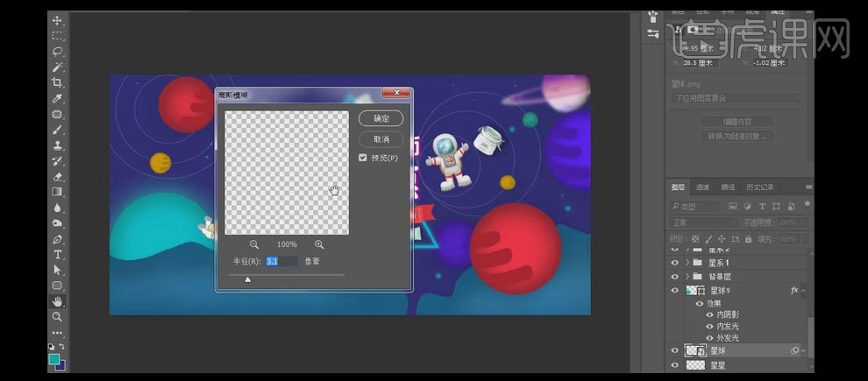
Task: Swap foreground and background colors
Action: pyautogui.click(x=62, y=346)
